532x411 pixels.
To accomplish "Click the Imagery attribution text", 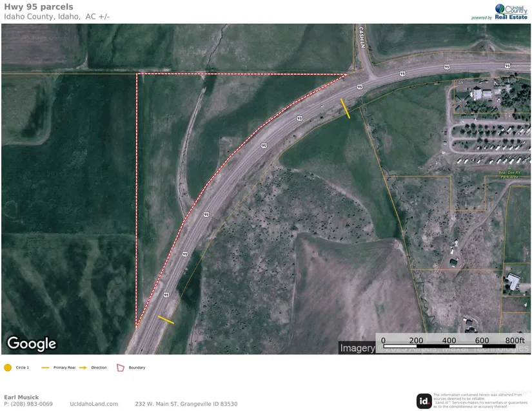I will [x=357, y=348].
